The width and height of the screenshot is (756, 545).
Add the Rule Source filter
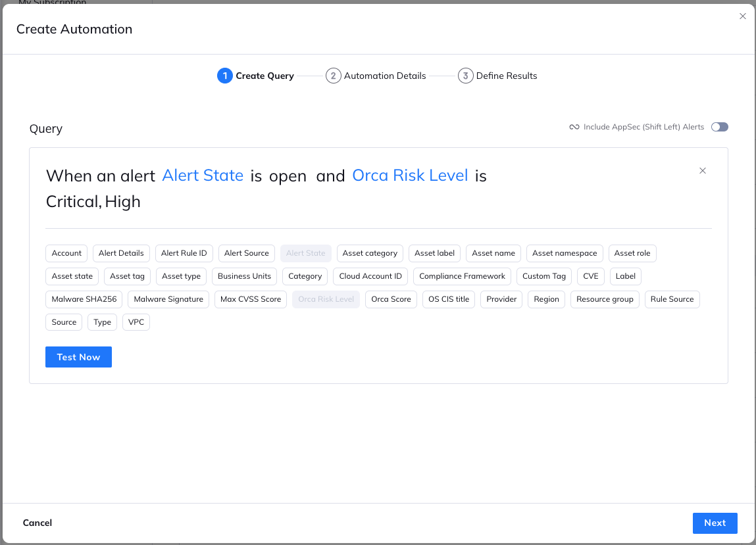[x=672, y=299]
